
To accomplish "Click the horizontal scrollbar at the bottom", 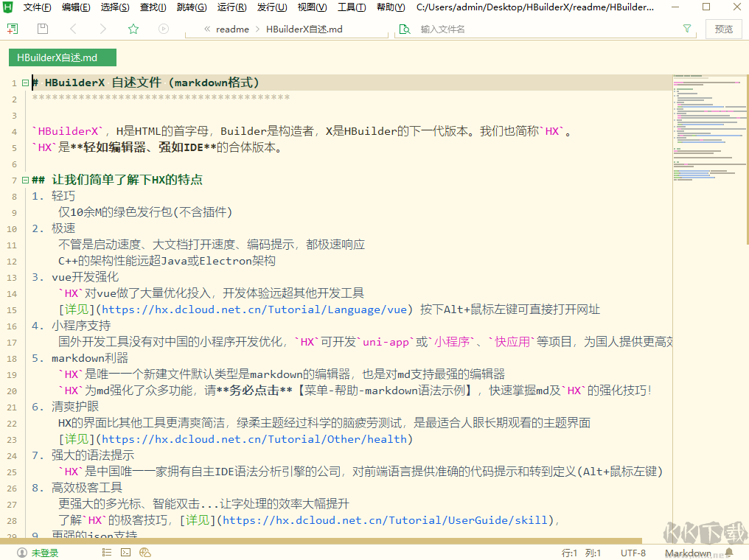I will point(321,541).
